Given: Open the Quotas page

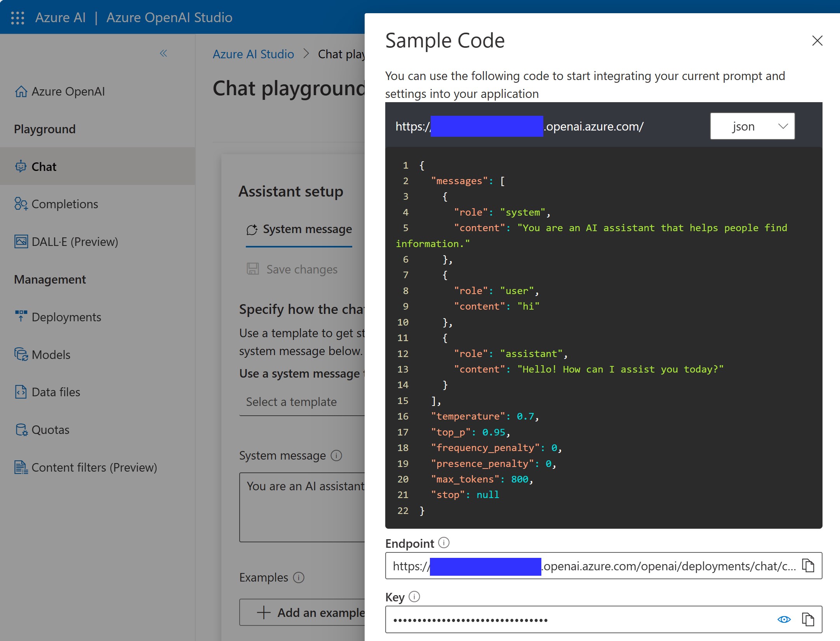Looking at the screenshot, I should pyautogui.click(x=50, y=430).
